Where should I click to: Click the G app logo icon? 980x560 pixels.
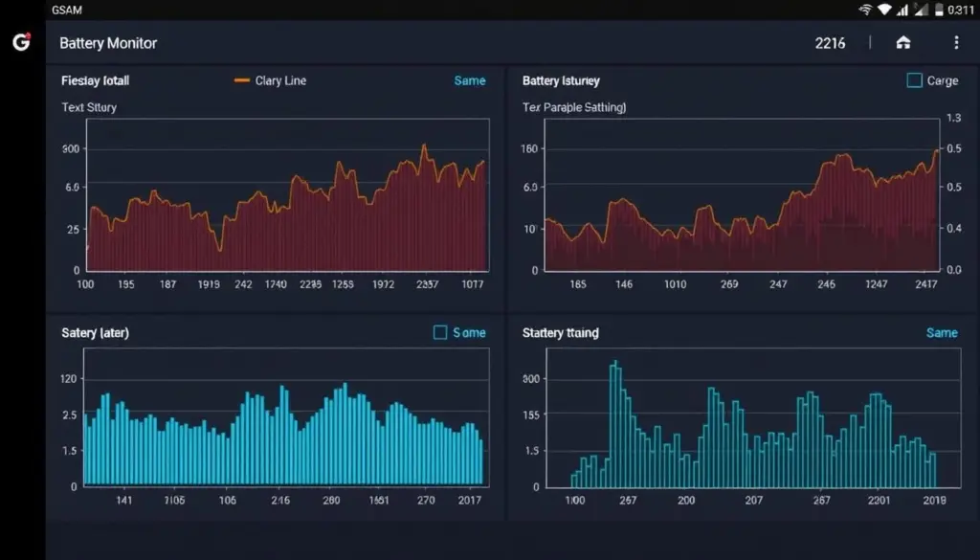(22, 42)
